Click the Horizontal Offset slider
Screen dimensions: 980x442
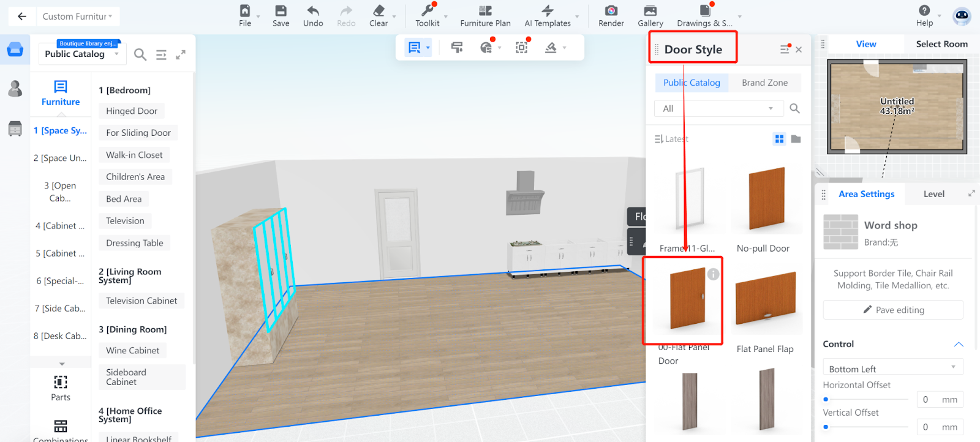[x=866, y=399]
